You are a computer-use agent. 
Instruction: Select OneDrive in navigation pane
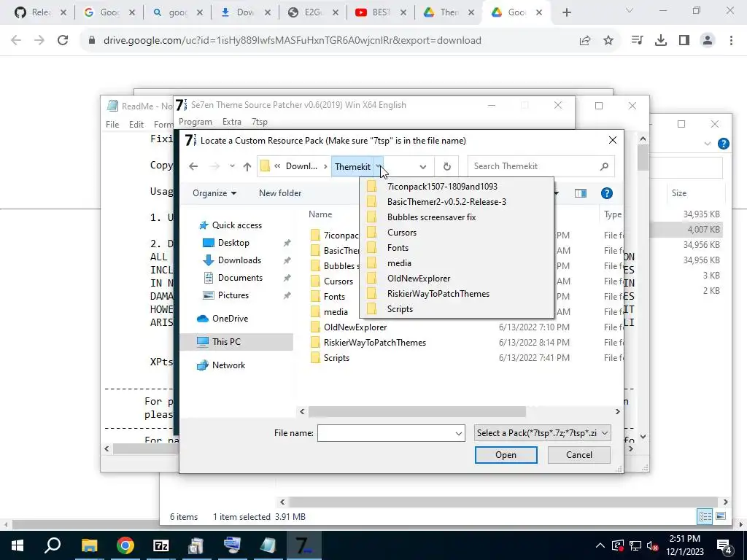pos(230,319)
